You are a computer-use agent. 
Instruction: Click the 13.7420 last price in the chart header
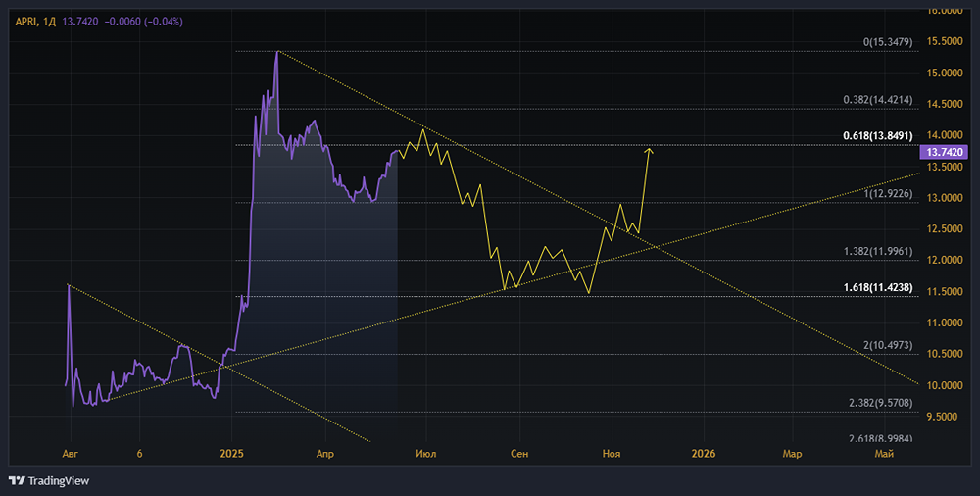80,22
